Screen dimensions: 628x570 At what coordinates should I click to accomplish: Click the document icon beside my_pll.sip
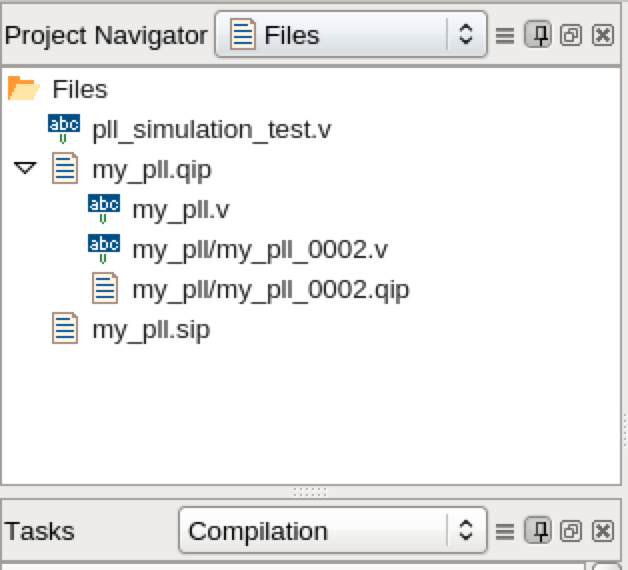coord(65,328)
